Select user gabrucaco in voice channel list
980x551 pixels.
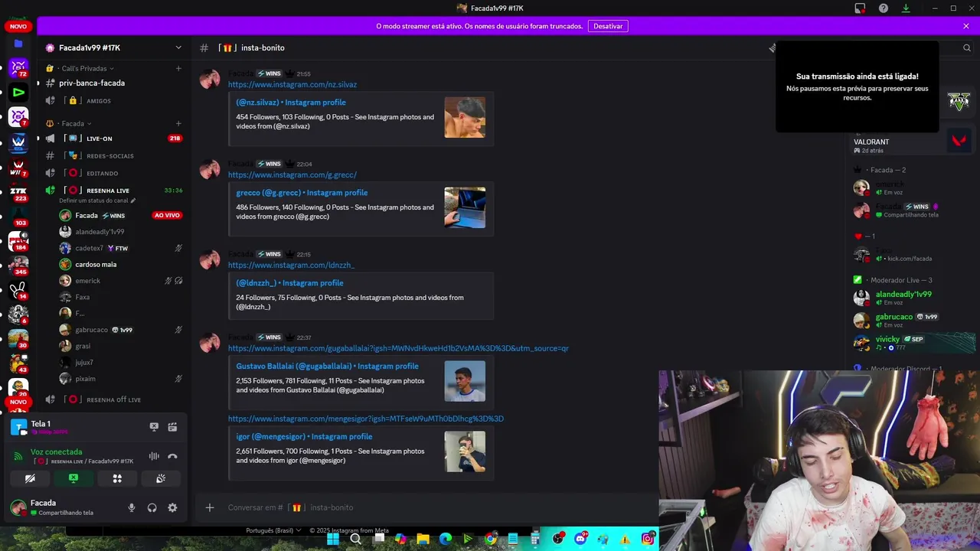pos(91,330)
